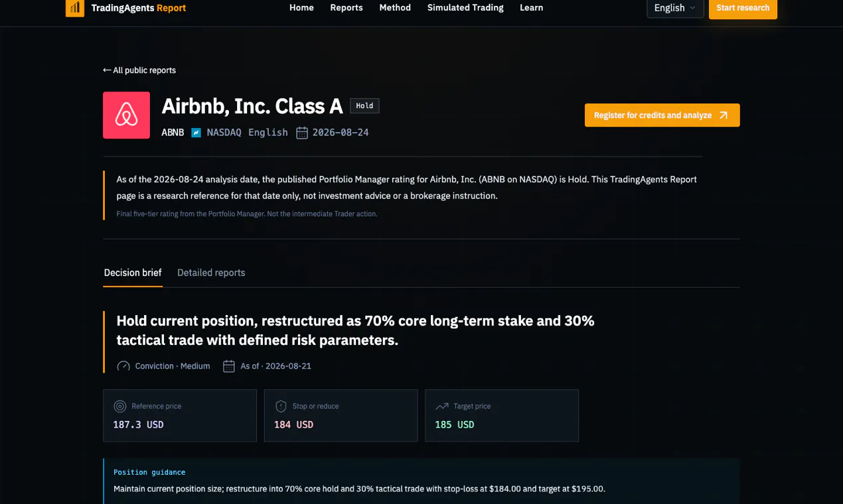Viewport: 843px width, 504px height.
Task: Click the 184 USD stop value
Action: click(293, 424)
